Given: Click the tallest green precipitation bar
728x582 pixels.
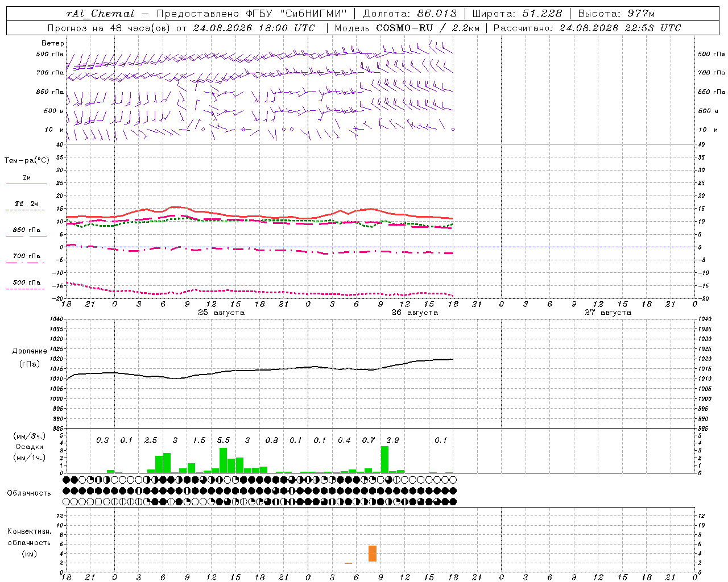Looking at the screenshot, I should pos(384,459).
